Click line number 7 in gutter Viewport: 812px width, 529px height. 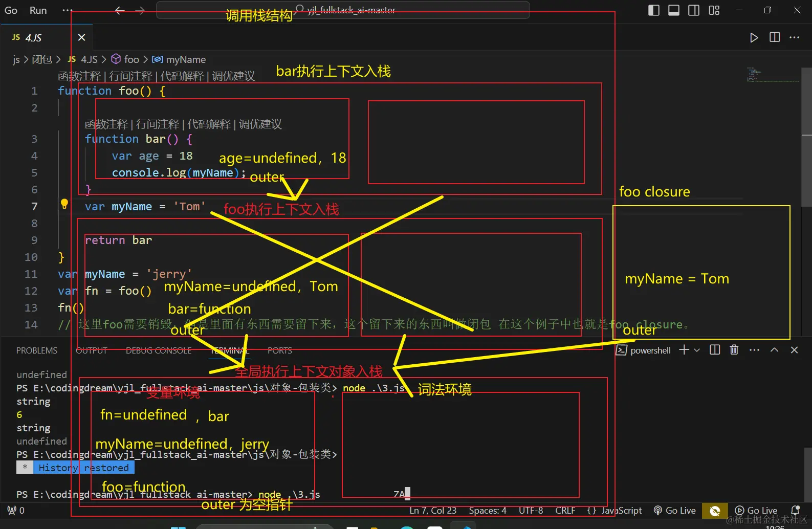tap(34, 206)
